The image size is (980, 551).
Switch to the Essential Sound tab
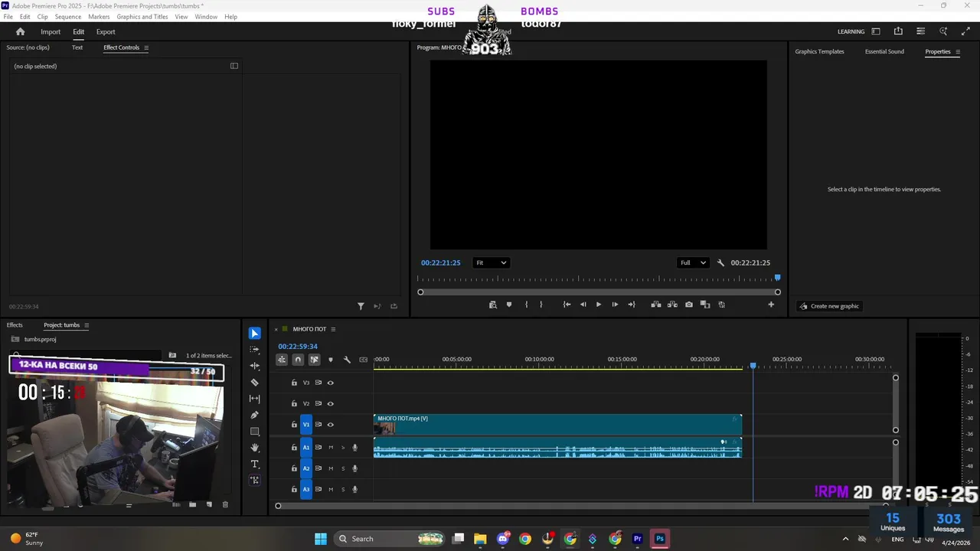884,51
